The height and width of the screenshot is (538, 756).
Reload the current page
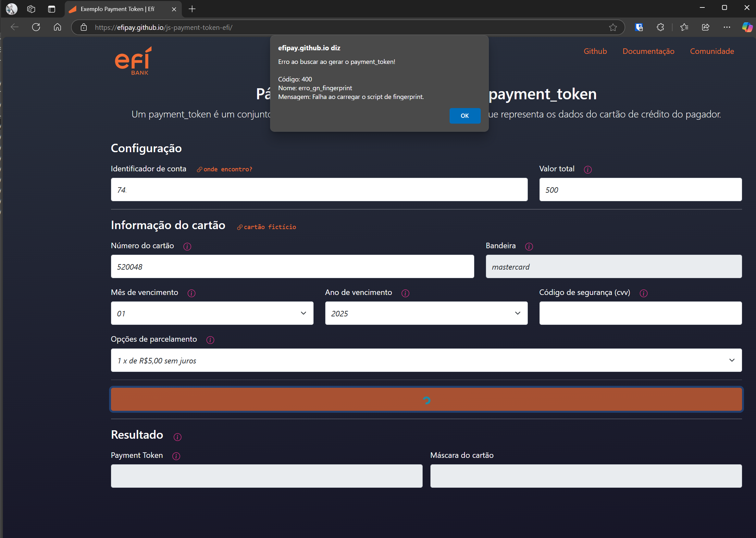point(36,27)
